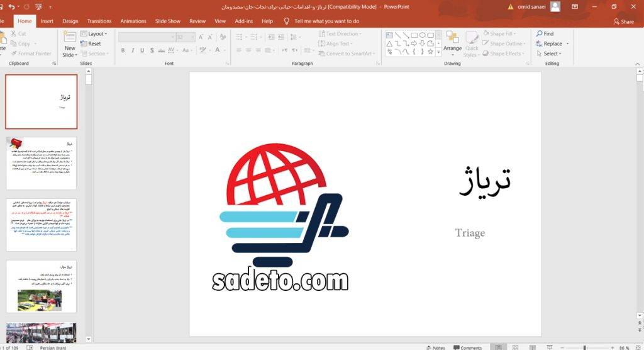Toggle text Shadow formatting
Viewport: 644px width, 350px height.
[152, 50]
